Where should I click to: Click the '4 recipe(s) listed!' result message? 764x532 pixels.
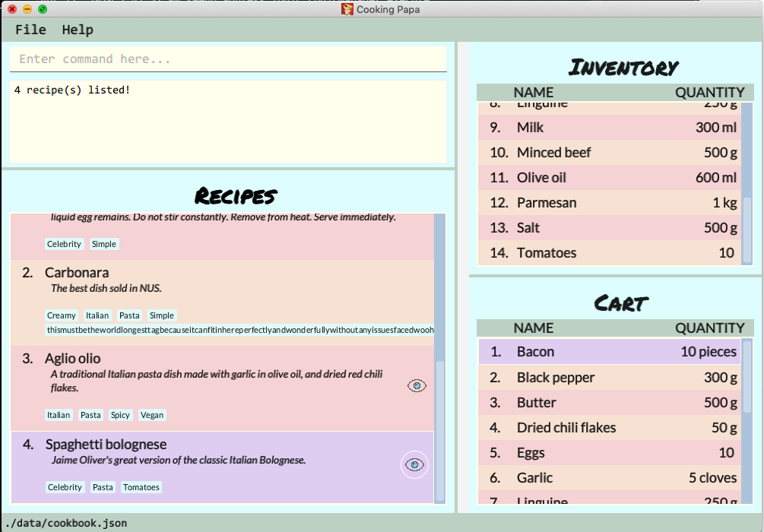[72, 90]
